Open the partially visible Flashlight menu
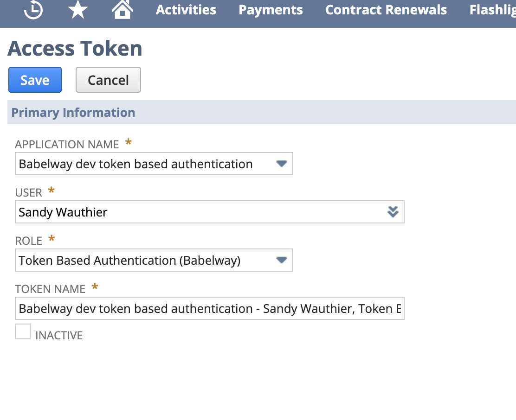This screenshot has height=420, width=516. point(493,10)
